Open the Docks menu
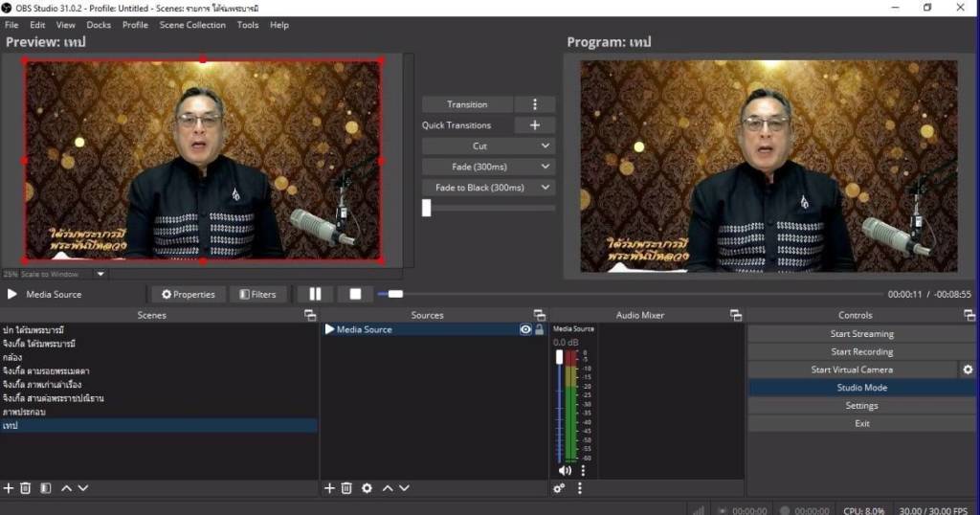 point(99,25)
